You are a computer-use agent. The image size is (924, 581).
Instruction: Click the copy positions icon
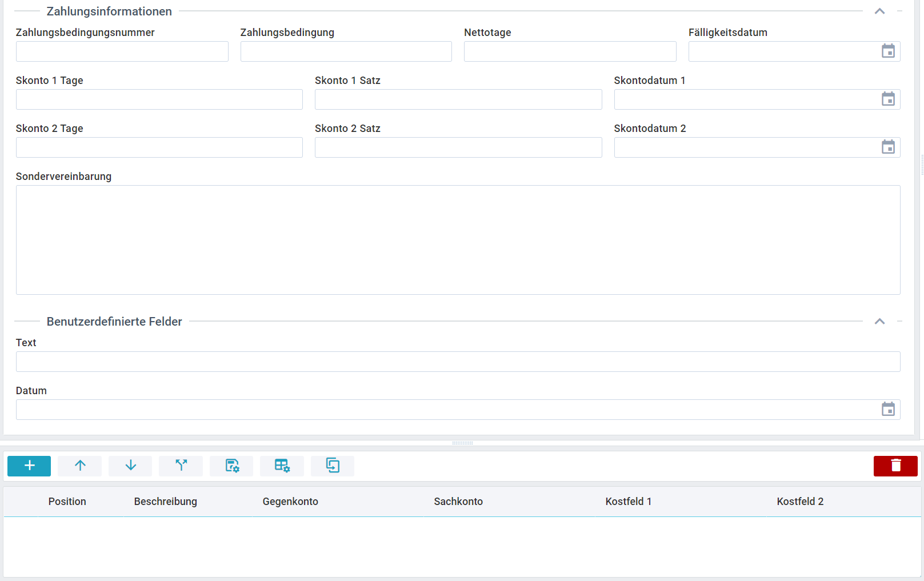pos(333,466)
